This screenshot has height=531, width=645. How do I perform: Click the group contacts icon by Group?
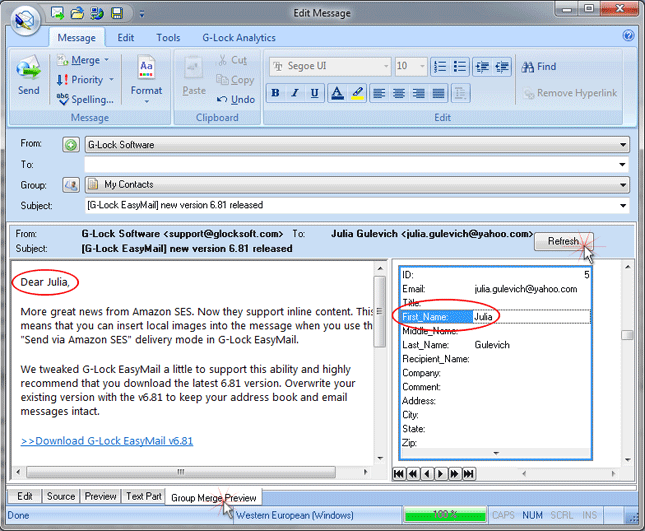tap(71, 185)
